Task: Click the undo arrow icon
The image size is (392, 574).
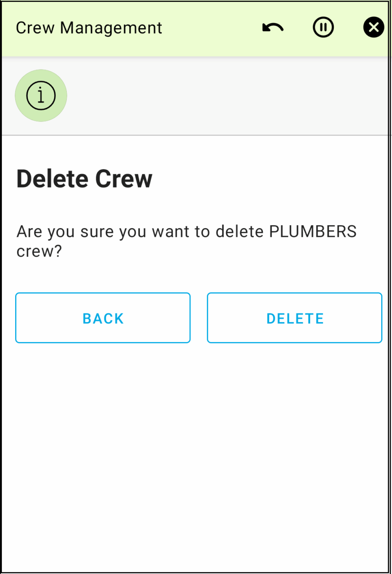Action: click(x=273, y=28)
